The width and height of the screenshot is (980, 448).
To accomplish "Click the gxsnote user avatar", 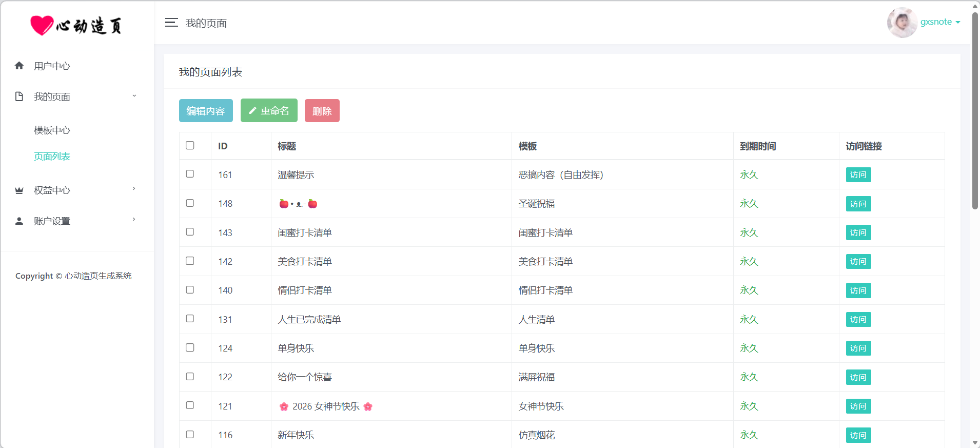I will 901,23.
